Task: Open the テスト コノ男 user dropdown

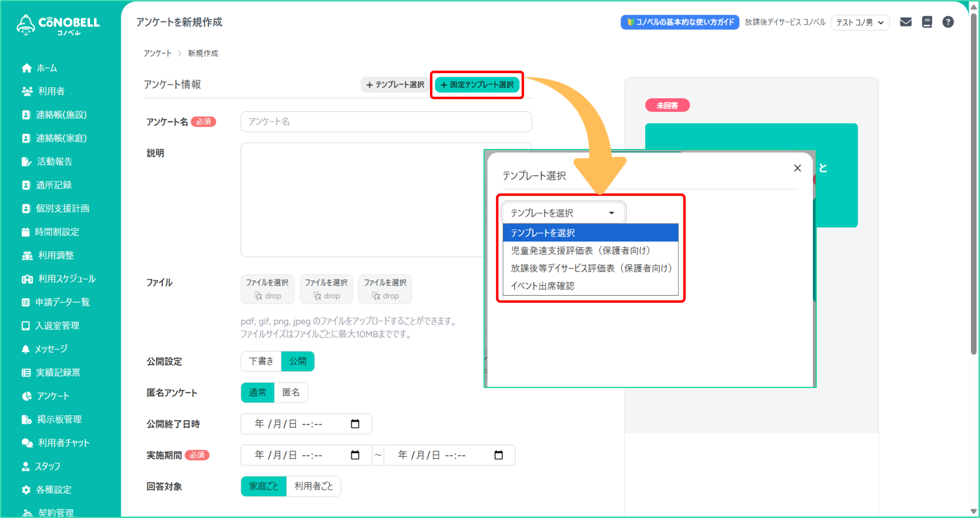Action: pyautogui.click(x=860, y=23)
